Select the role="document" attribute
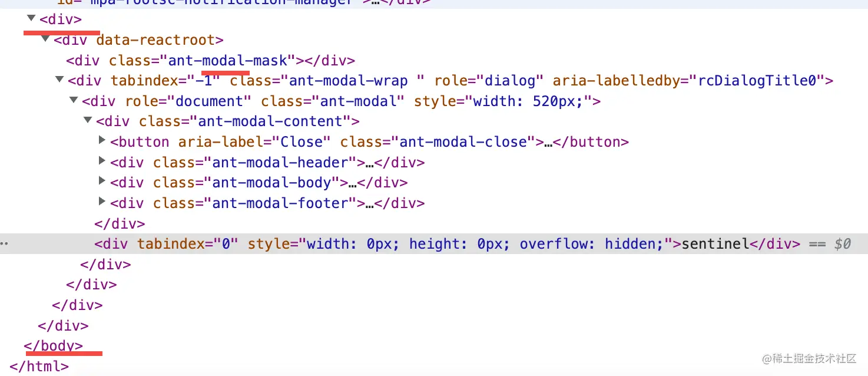 tap(189, 101)
